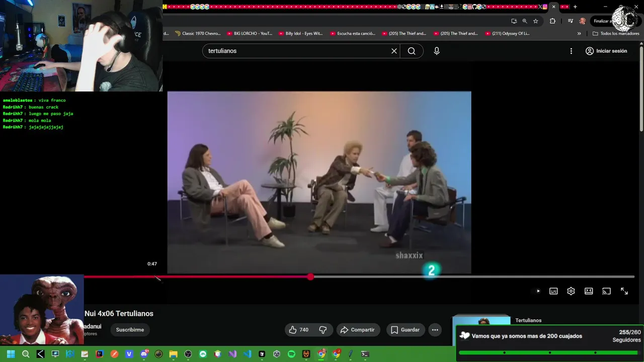644x362 pixels.
Task: Switch to the X (Twitter) tab
Action: point(540,7)
